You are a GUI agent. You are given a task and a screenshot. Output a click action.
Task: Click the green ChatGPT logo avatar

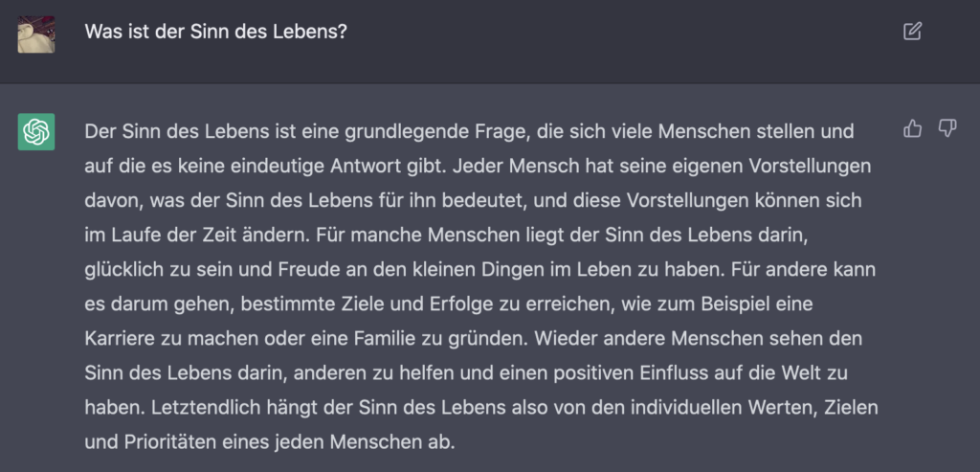(36, 131)
